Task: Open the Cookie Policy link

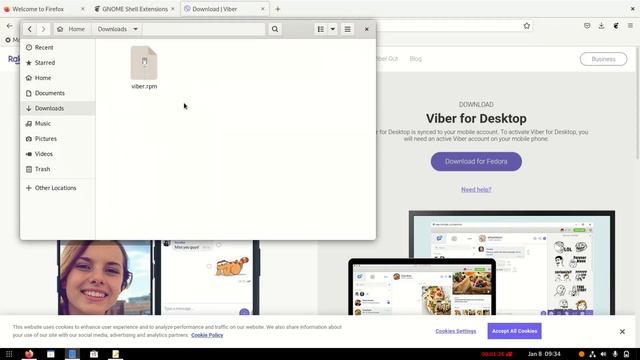Action: [207, 335]
